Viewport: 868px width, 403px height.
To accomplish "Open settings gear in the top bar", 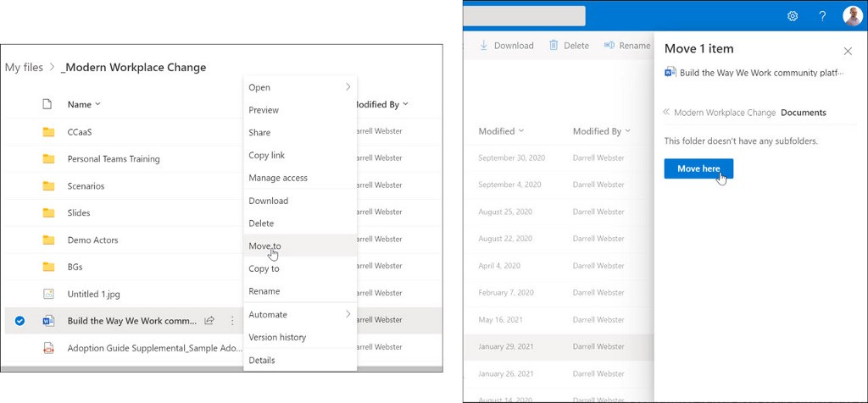I will click(x=793, y=16).
